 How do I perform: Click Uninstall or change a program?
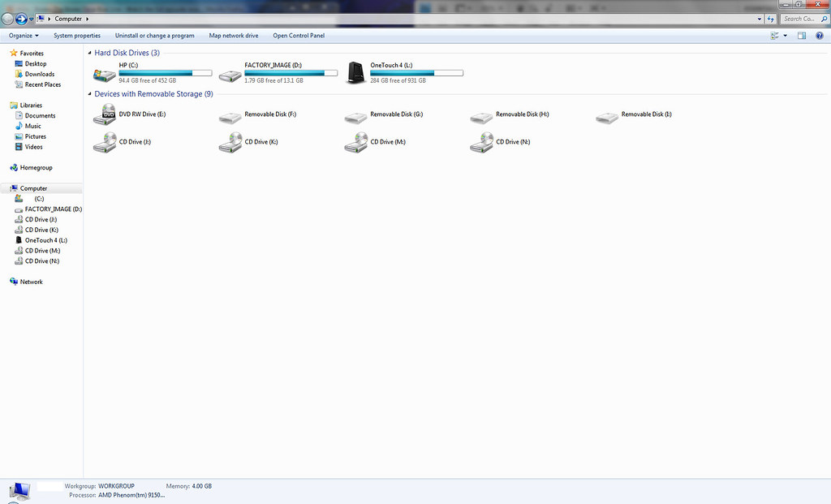[x=154, y=36]
